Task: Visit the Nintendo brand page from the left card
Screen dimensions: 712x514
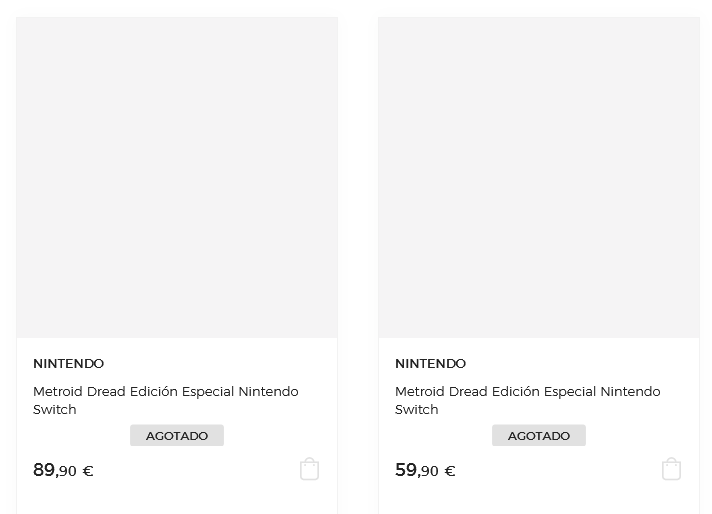Action: tap(68, 363)
